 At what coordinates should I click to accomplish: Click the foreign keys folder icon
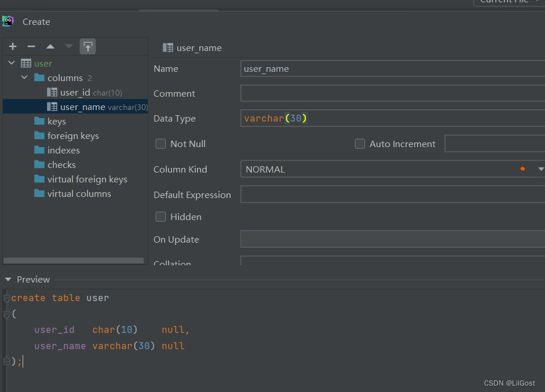point(39,135)
